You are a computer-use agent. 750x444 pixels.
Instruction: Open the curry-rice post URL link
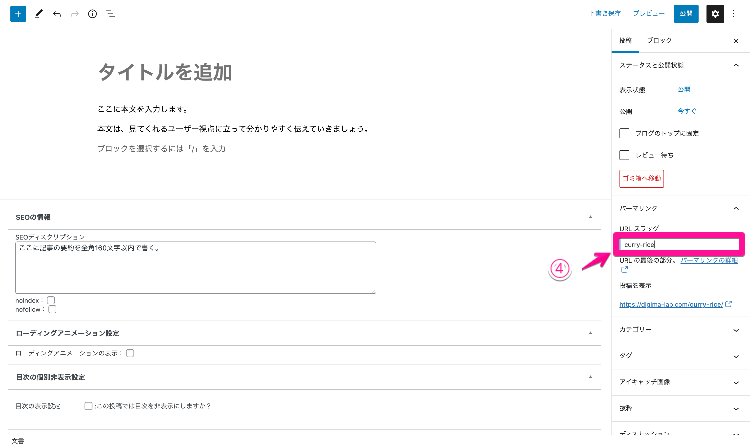click(672, 304)
